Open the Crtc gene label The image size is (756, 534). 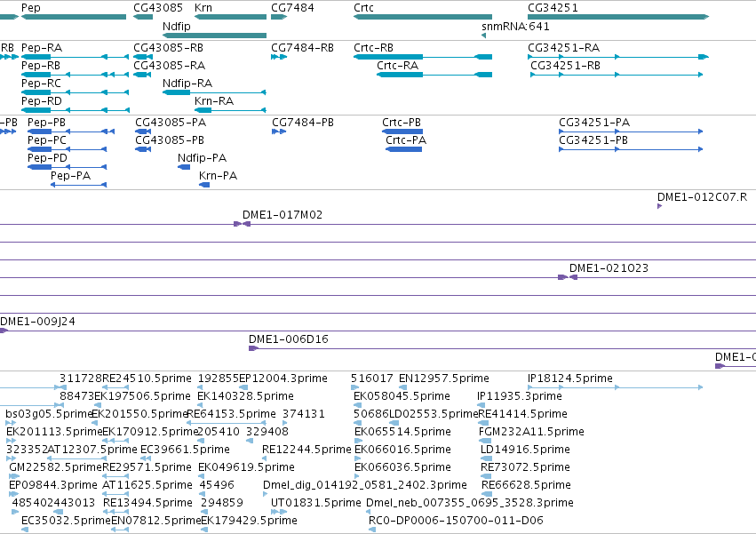363,8
